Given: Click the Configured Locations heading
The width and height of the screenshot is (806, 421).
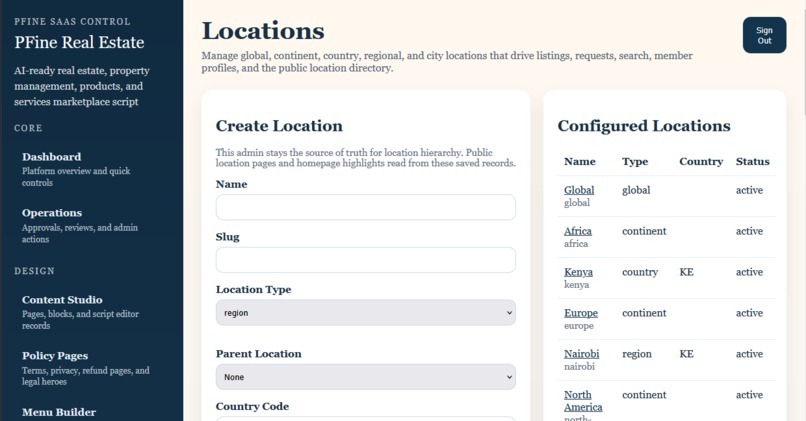Looking at the screenshot, I should coord(644,126).
